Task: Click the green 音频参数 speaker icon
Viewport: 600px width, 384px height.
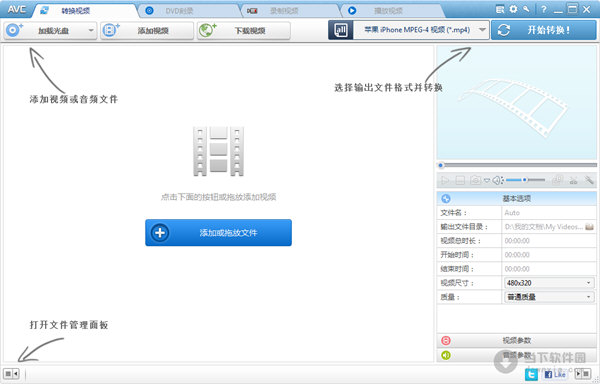Action: point(446,355)
